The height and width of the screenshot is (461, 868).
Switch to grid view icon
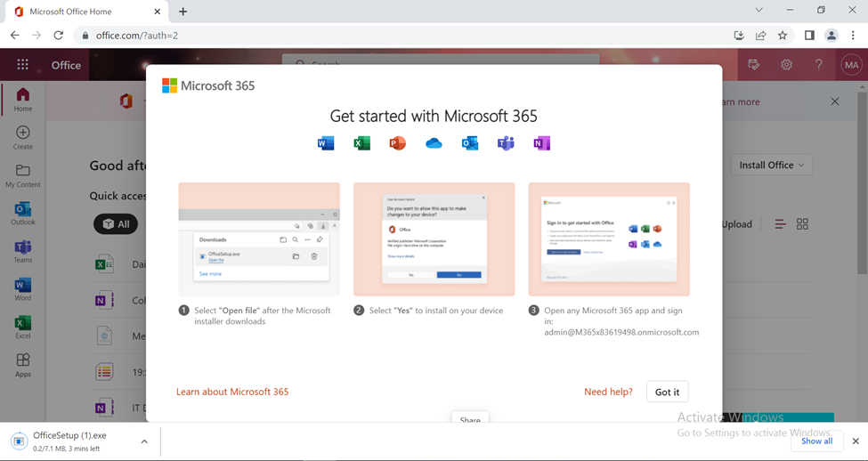[802, 224]
